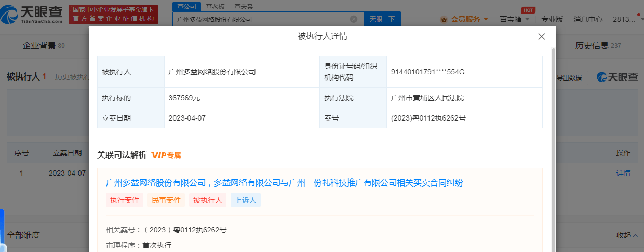Screen dimensions: 644x252
Task: Click the execution amount 367569元
Action: point(184,98)
